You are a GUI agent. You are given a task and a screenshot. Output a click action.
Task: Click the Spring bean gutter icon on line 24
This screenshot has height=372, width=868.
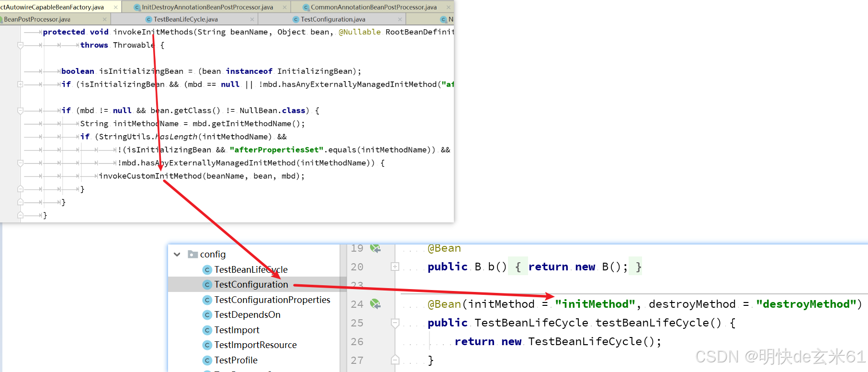tap(375, 304)
